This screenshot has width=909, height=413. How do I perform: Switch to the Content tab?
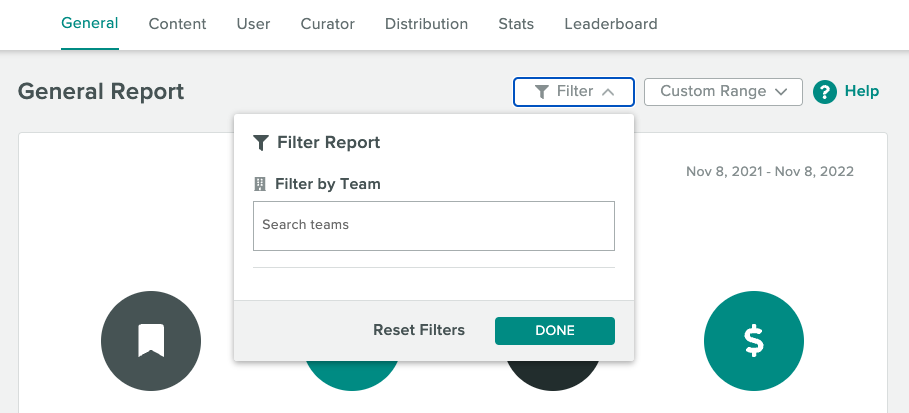[x=177, y=24]
